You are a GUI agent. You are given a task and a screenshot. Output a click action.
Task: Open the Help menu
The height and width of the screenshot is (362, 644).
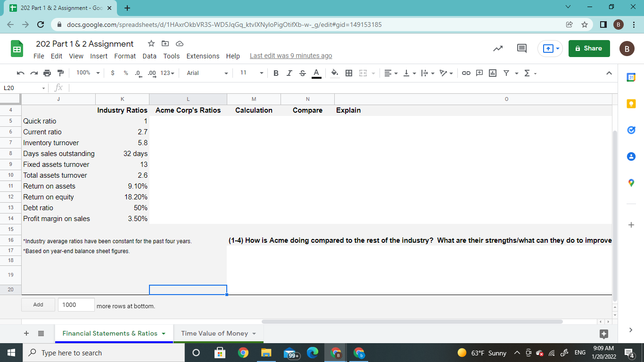coord(233,56)
